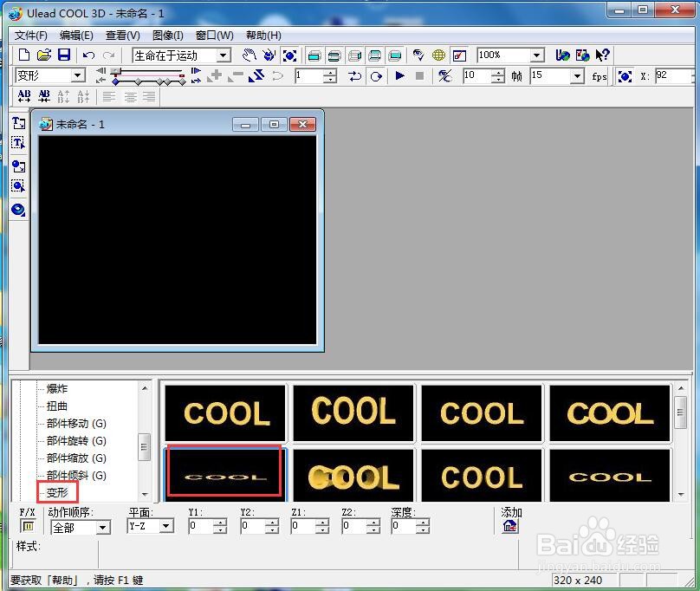Image resolution: width=700 pixels, height=591 pixels.
Task: Undo the last action
Action: tap(88, 55)
